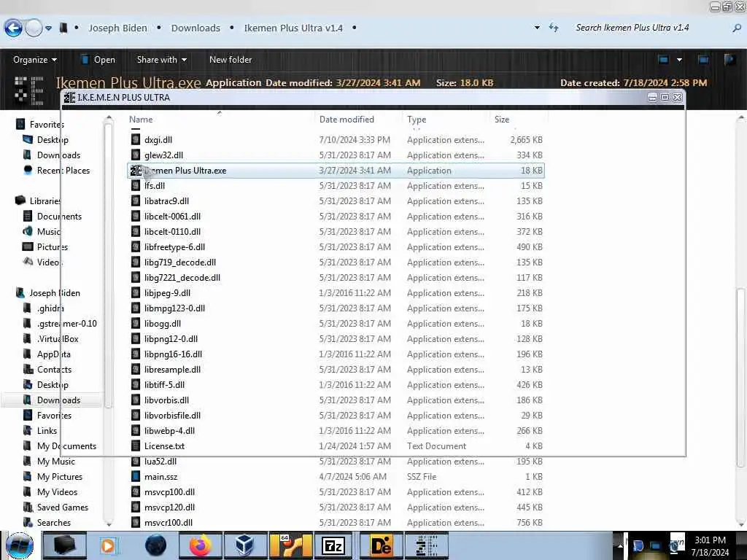The height and width of the screenshot is (560, 747).
Task: Open Searches in the navigation pane
Action: click(54, 522)
